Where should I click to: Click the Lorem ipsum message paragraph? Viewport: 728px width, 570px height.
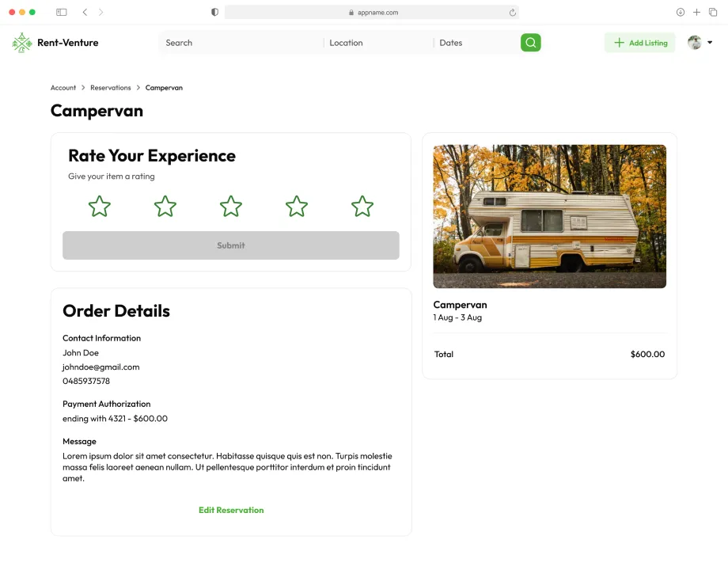coord(228,467)
